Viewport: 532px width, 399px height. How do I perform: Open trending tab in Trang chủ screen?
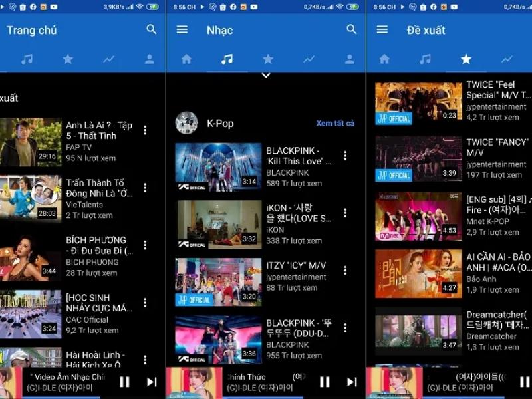pyautogui.click(x=108, y=59)
